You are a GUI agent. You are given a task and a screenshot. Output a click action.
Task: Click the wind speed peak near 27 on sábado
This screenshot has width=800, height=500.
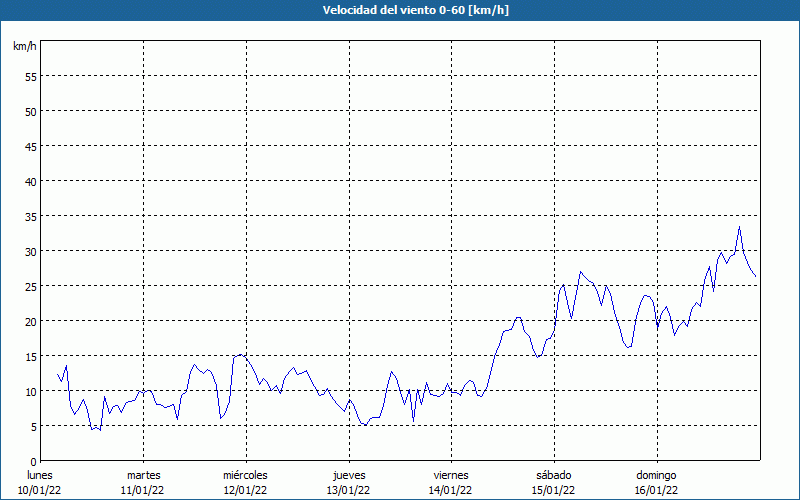click(x=581, y=272)
